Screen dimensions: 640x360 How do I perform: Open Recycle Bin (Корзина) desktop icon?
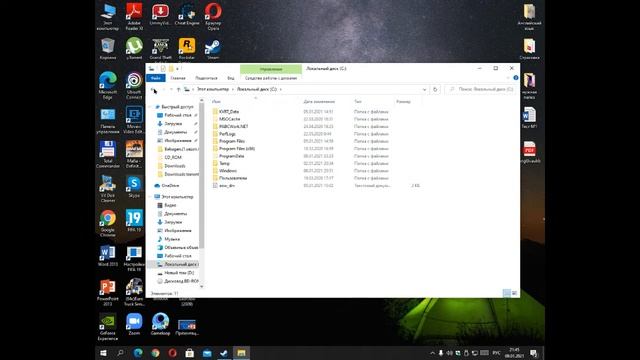coord(108,49)
